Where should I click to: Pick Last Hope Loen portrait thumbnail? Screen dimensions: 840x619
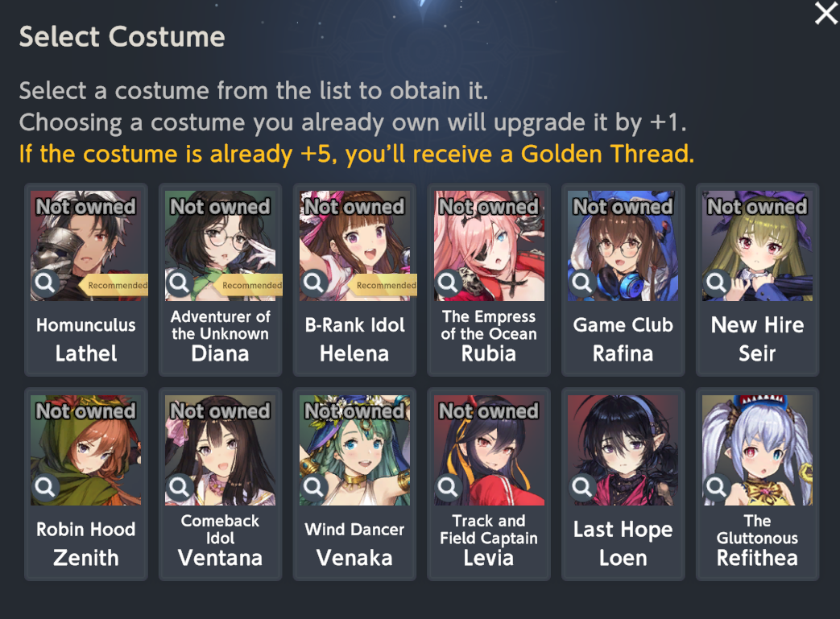[x=623, y=450]
